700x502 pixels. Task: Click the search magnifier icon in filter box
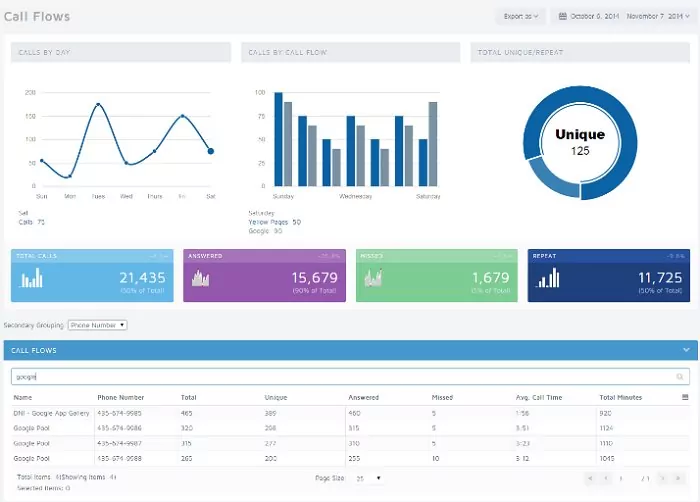680,377
